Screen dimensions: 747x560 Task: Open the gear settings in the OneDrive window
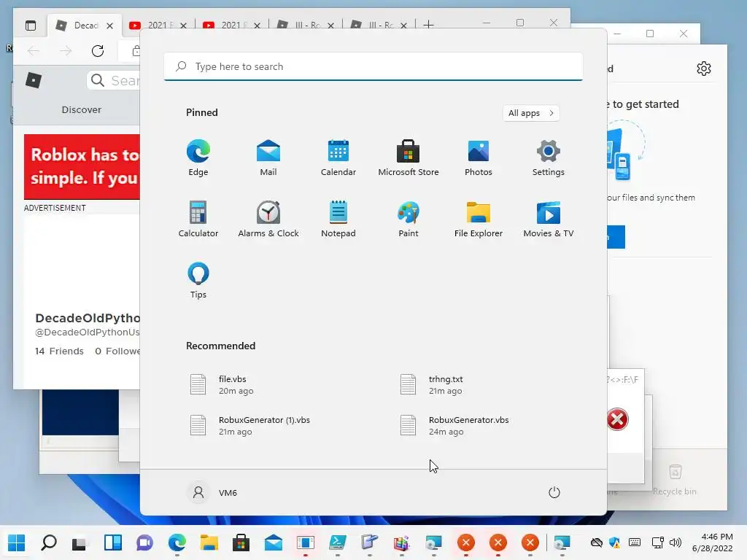704,69
